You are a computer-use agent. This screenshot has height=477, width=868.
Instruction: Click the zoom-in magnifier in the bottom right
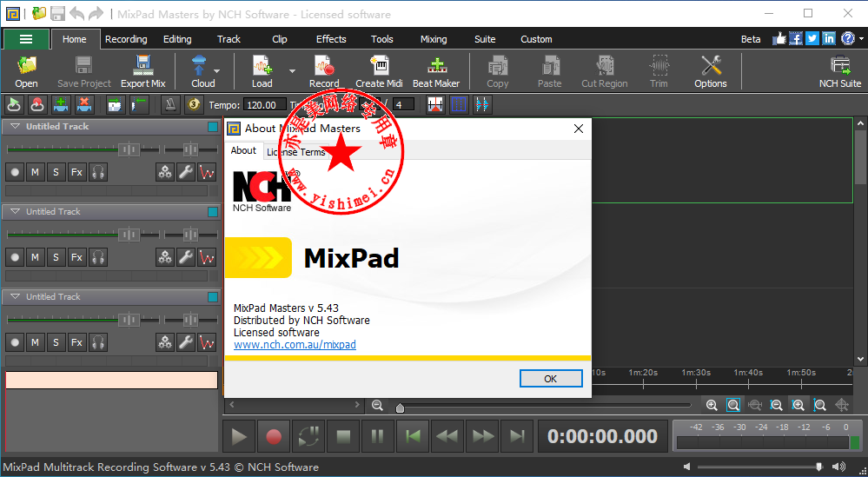[x=712, y=405]
